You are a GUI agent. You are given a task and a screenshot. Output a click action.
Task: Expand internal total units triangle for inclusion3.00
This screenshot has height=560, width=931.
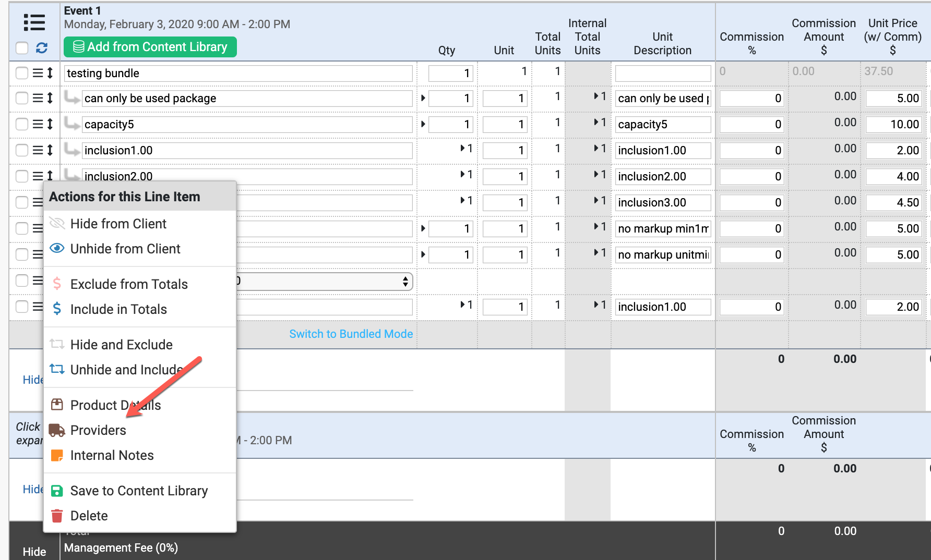tap(596, 201)
